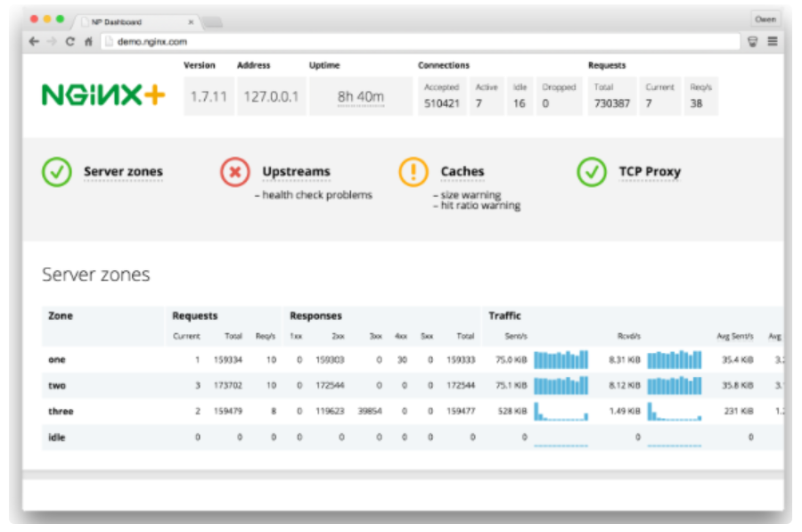Open the Upstreams section link
This screenshot has height=532, width=802.
pos(296,172)
